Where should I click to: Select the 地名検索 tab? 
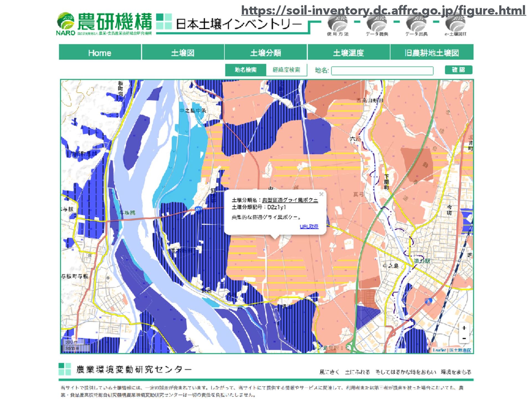click(x=245, y=70)
